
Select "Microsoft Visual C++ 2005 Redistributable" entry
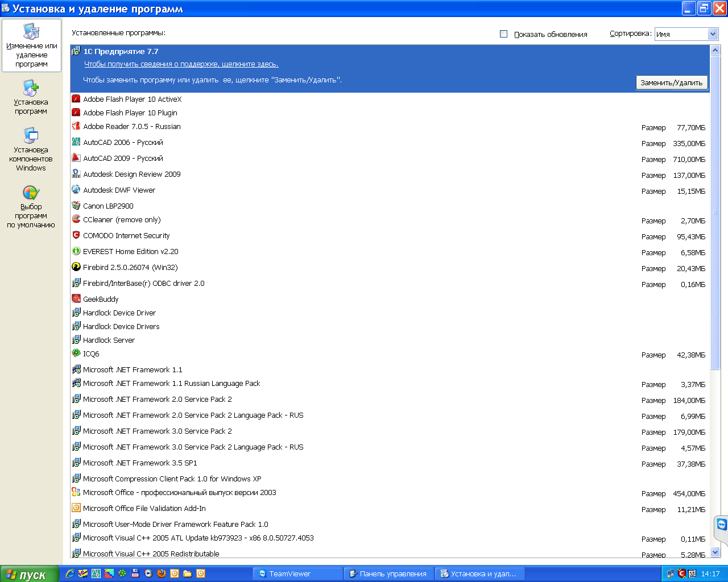[390, 553]
